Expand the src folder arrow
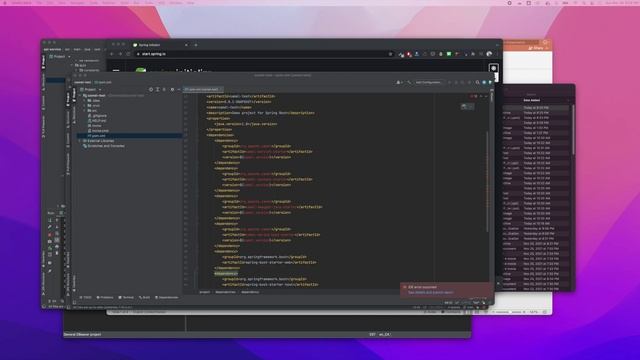Viewport: 640px width, 360px height. coord(85,111)
